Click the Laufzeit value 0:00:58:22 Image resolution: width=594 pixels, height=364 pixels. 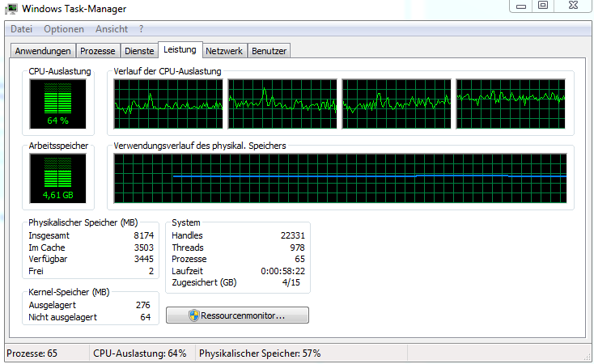coord(282,271)
